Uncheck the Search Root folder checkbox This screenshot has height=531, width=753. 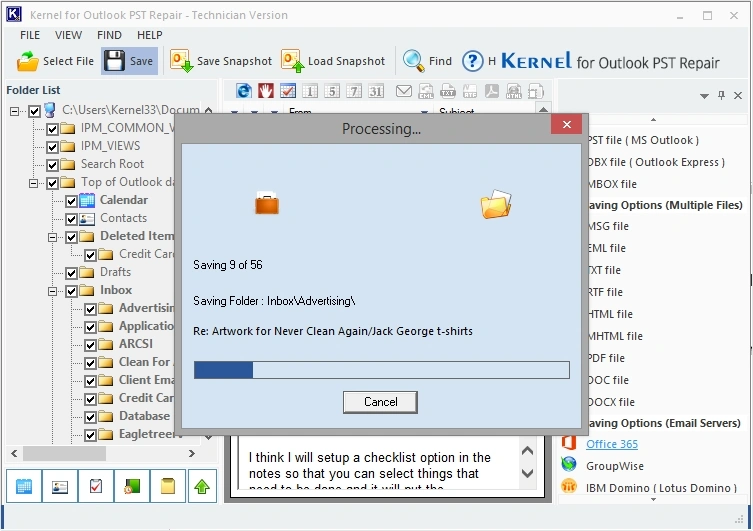tap(52, 165)
